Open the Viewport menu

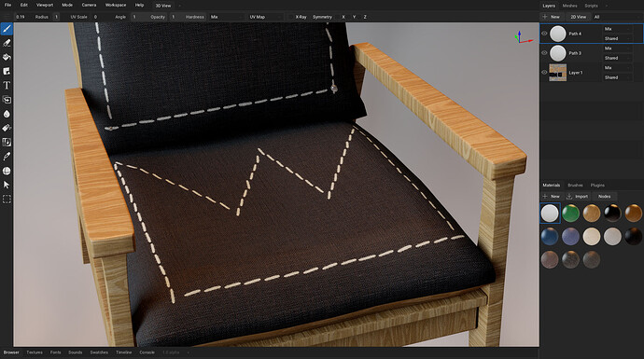point(45,5)
